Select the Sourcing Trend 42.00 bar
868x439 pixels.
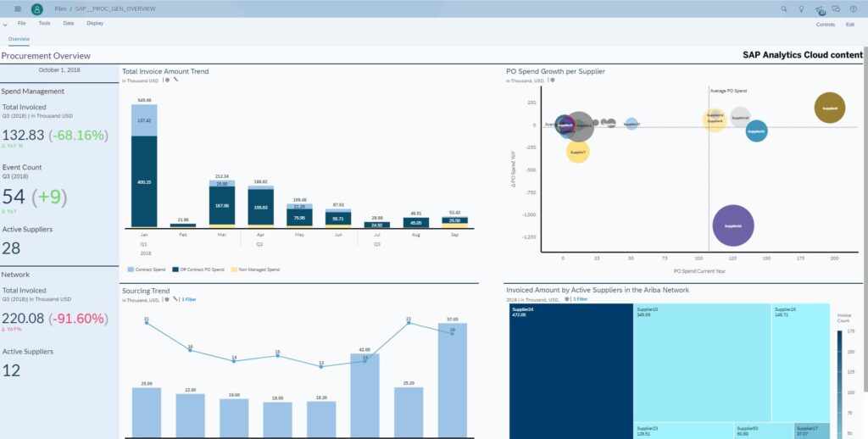364,395
